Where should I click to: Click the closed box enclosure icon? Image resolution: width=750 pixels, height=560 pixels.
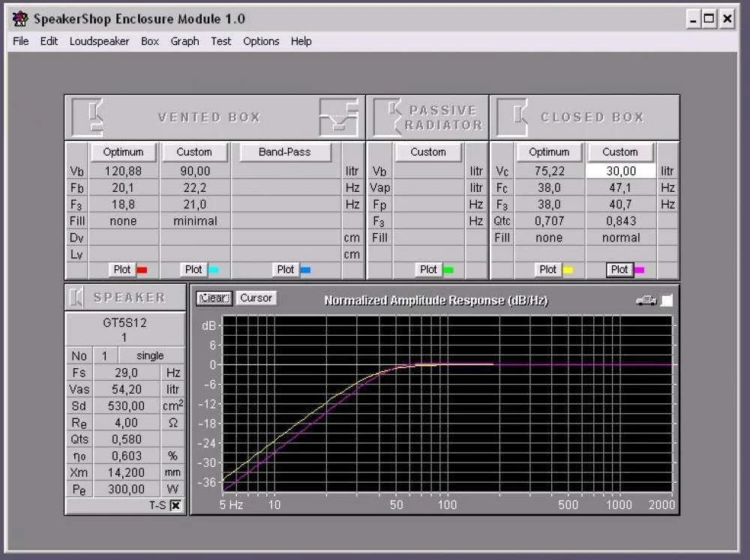coord(517,117)
